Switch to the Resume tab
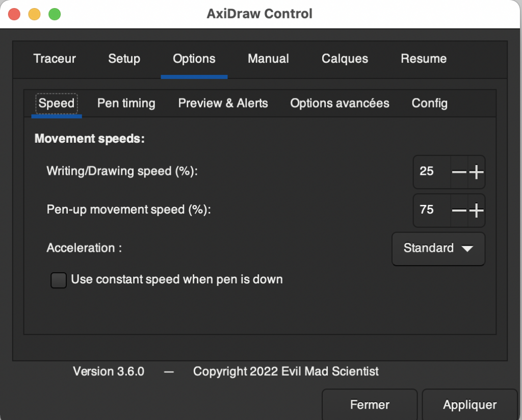 point(424,59)
